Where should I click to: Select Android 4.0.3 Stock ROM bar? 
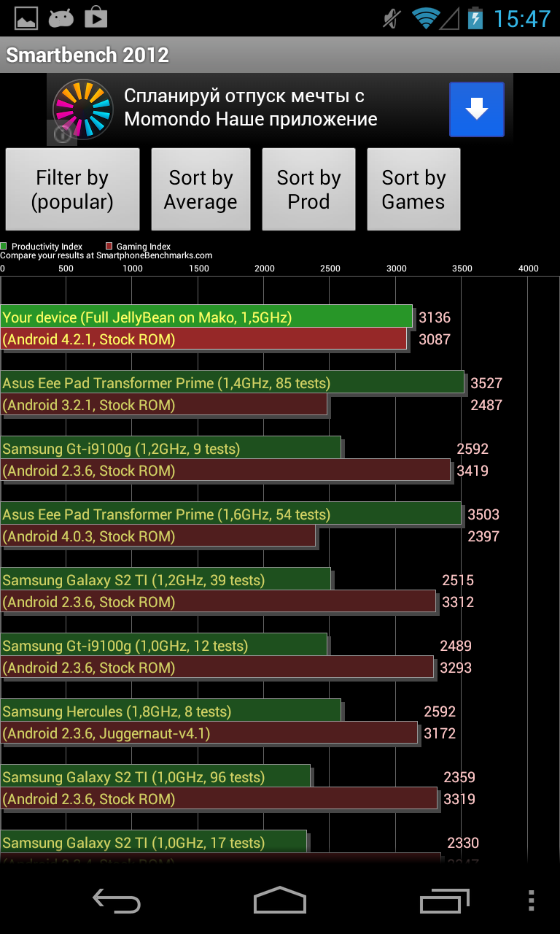point(157,536)
